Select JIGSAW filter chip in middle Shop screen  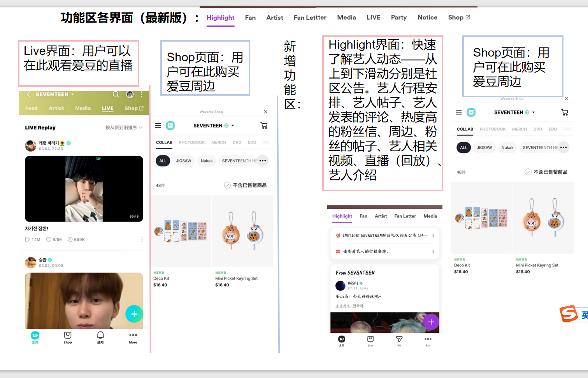184,161
